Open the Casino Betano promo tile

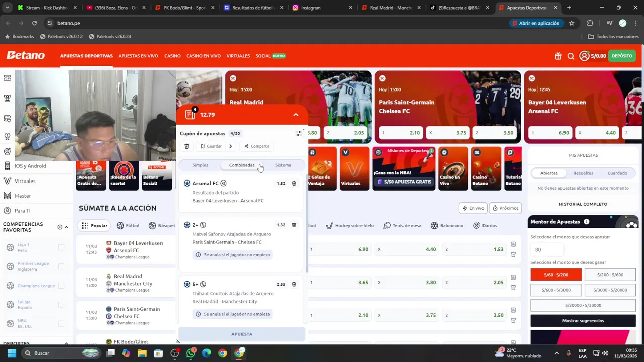pyautogui.click(x=486, y=168)
